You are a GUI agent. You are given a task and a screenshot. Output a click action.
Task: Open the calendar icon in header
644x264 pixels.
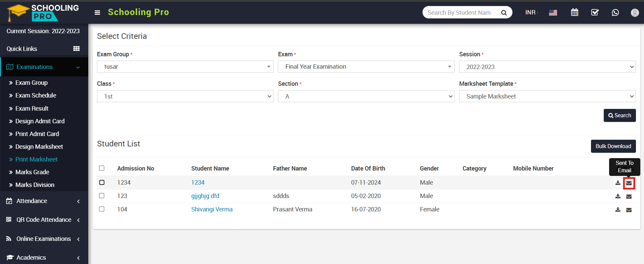(x=575, y=12)
